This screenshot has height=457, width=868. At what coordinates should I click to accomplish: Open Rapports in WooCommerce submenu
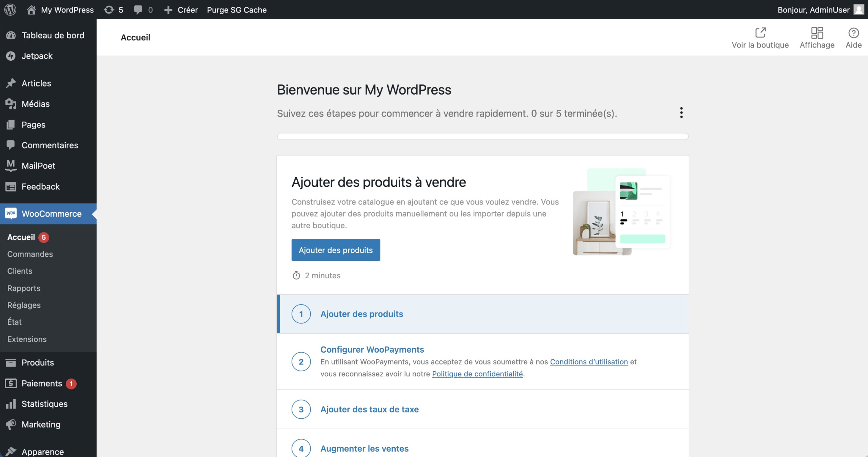(x=24, y=288)
